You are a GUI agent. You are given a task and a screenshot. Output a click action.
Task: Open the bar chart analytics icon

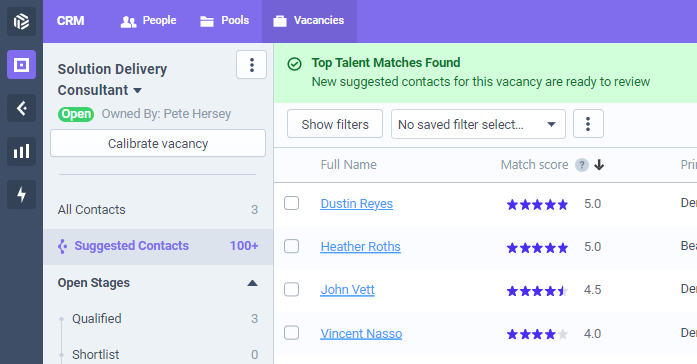click(x=21, y=152)
